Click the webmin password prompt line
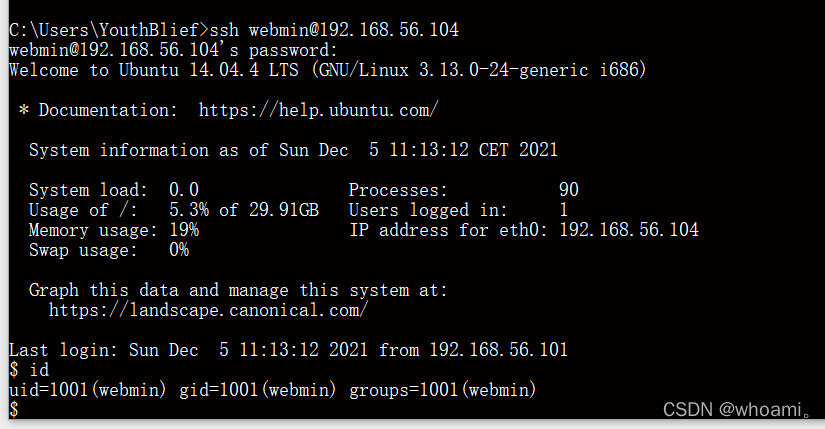 [173, 50]
